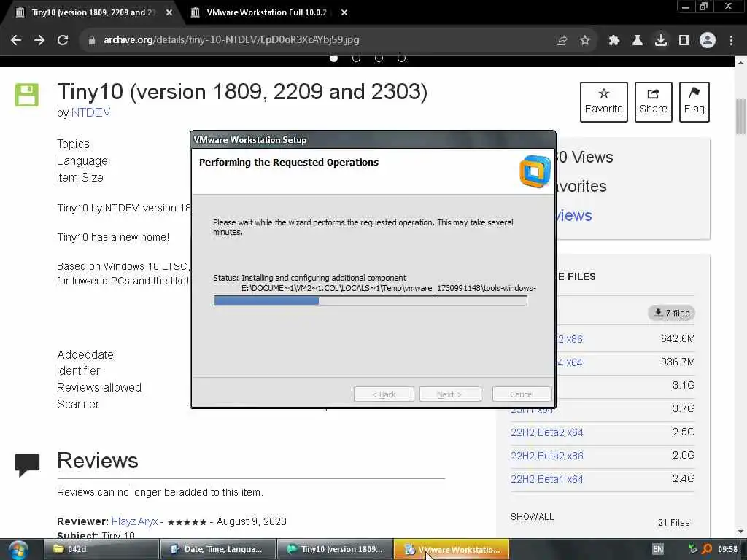This screenshot has height=560, width=747.
Task: Click the scrollbar down arrow
Action: click(x=740, y=532)
